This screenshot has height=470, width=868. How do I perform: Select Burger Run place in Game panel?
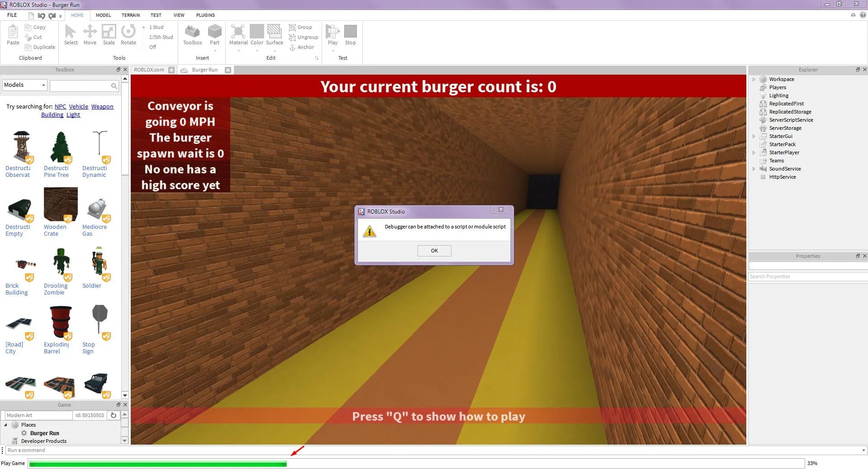click(x=44, y=433)
